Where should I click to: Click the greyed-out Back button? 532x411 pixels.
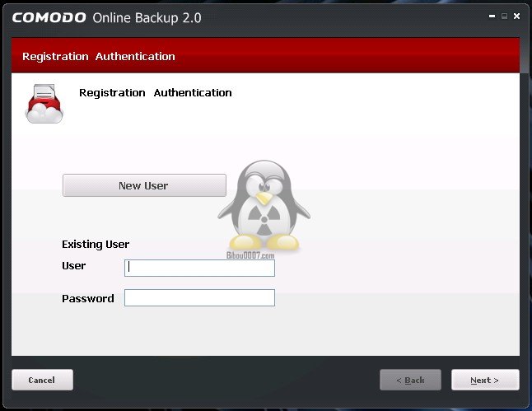click(411, 380)
